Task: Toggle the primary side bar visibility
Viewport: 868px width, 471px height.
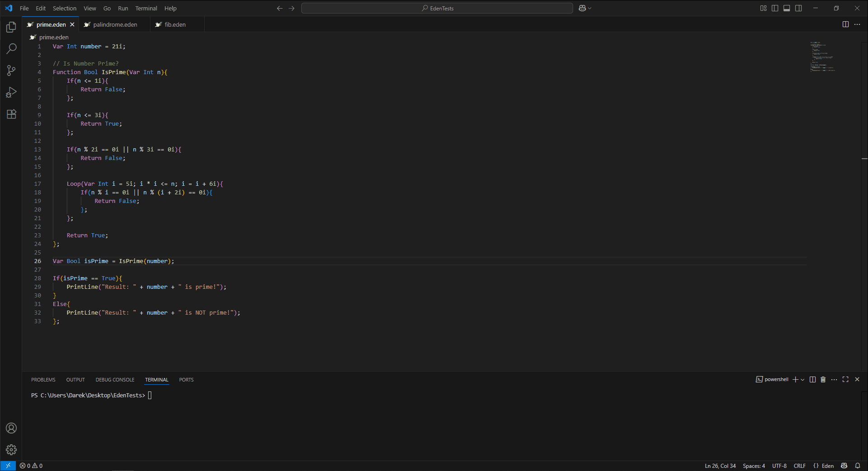Action: pos(775,8)
